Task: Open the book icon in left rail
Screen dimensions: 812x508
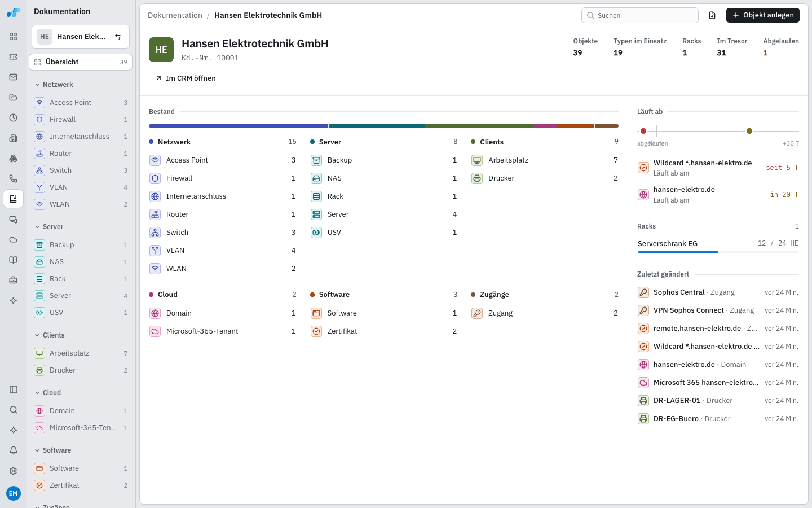Action: tap(14, 260)
